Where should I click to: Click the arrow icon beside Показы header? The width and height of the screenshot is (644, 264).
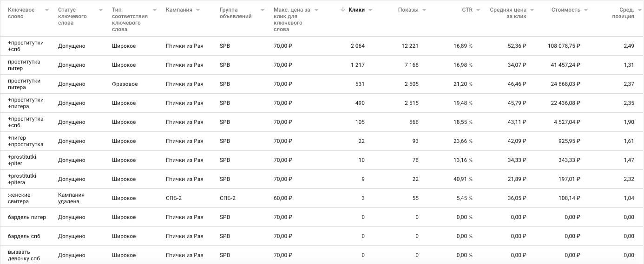pyautogui.click(x=424, y=10)
